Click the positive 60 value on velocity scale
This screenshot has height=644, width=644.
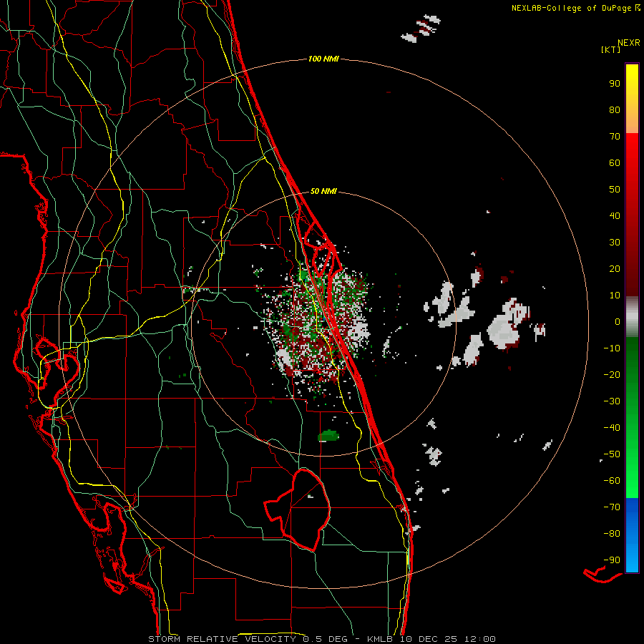[x=615, y=163]
